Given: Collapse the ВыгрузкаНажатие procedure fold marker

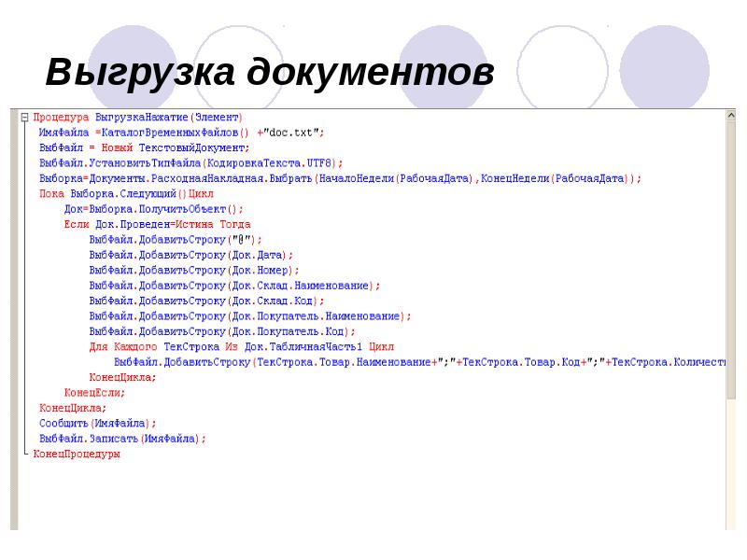Looking at the screenshot, I should 25,118.
